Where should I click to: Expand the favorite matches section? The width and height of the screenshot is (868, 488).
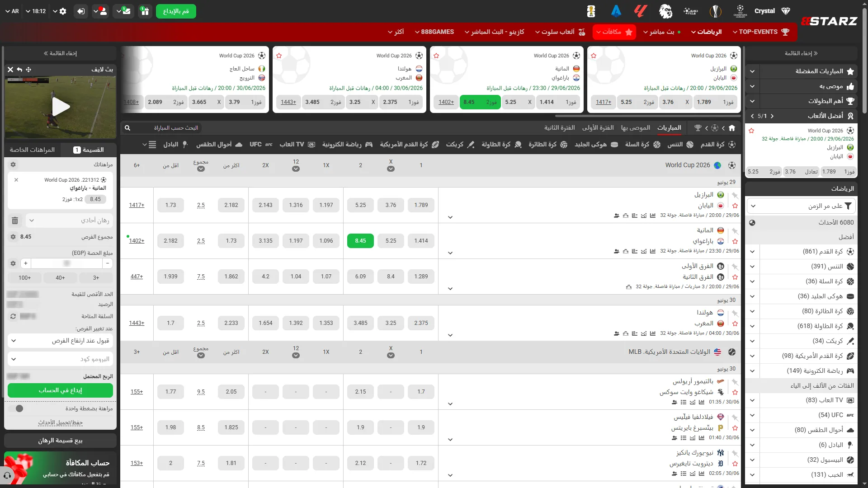point(752,71)
